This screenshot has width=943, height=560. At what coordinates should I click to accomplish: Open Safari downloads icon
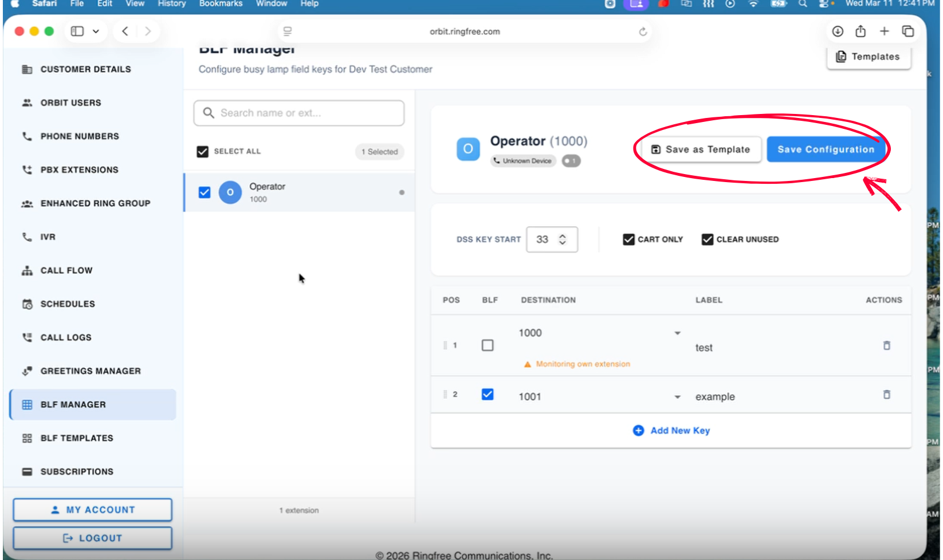[838, 31]
